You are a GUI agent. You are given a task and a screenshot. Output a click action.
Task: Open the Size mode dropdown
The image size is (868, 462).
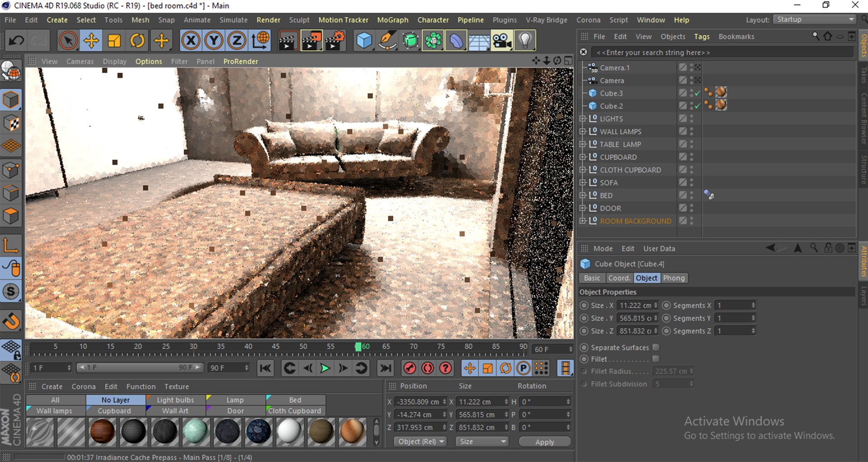tap(482, 442)
